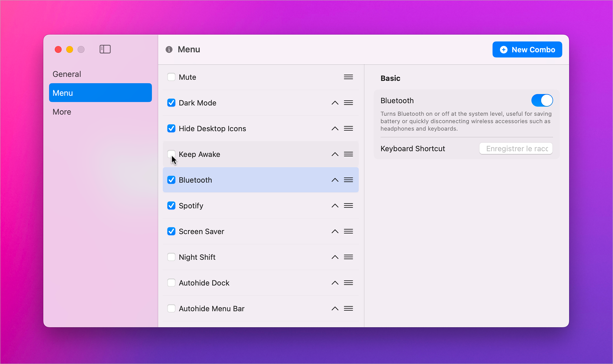613x364 pixels.
Task: Click the reorder handle for Dark Mode
Action: tap(348, 102)
